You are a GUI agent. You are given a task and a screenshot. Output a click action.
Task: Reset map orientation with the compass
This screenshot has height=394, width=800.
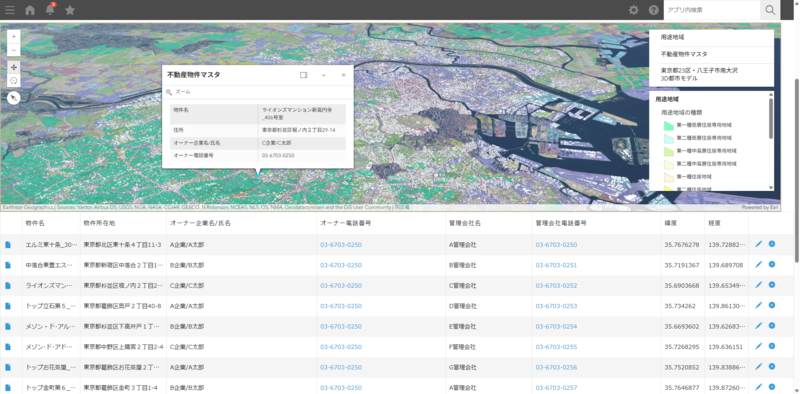(x=14, y=97)
